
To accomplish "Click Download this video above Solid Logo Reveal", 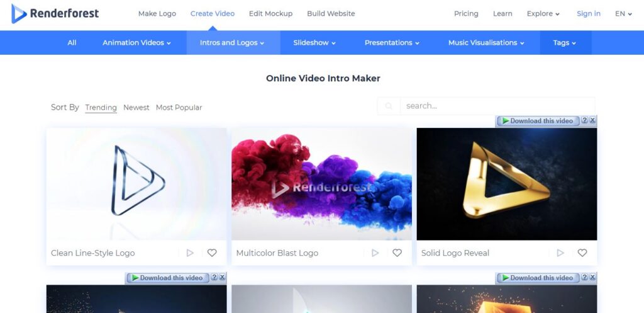I will [538, 121].
